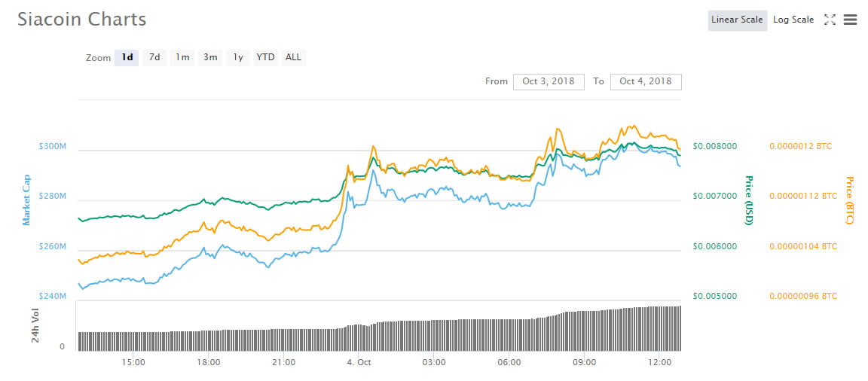Click the $280M market cap label
The image size is (868, 381).
tap(53, 197)
